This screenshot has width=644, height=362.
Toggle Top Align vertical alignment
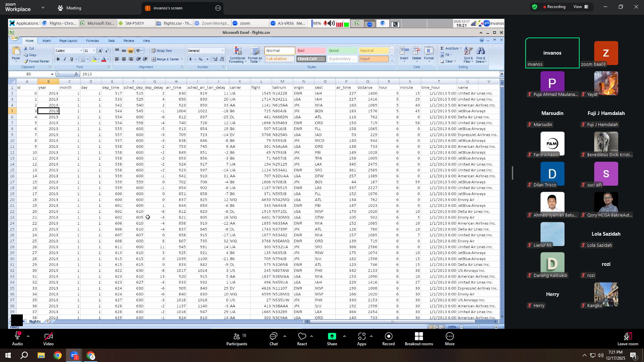point(117,51)
